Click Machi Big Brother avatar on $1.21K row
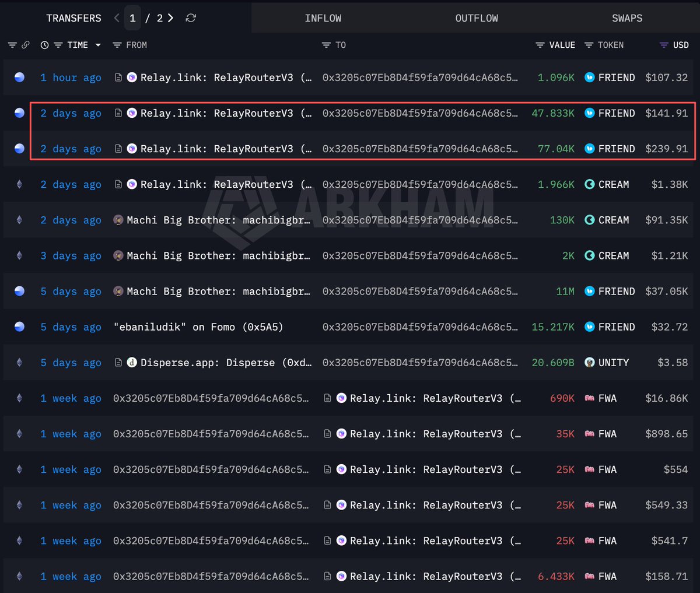The image size is (700, 593). (x=118, y=255)
